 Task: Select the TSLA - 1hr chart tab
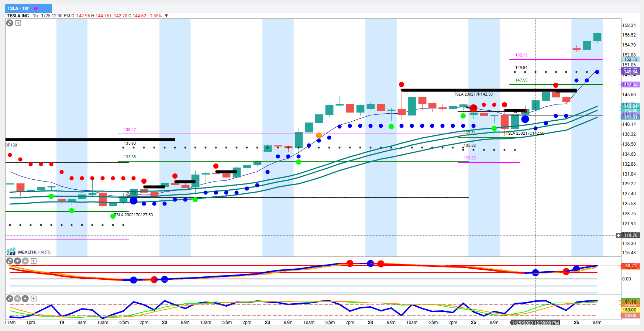pyautogui.click(x=28, y=8)
